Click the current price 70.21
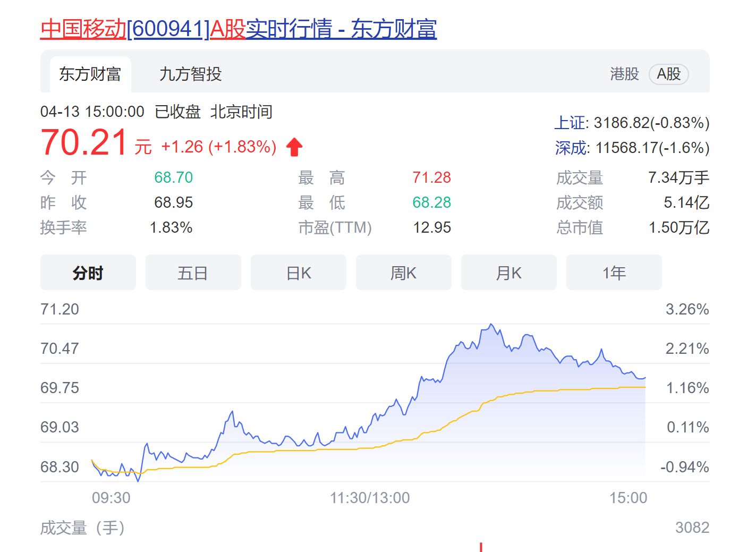 point(84,143)
